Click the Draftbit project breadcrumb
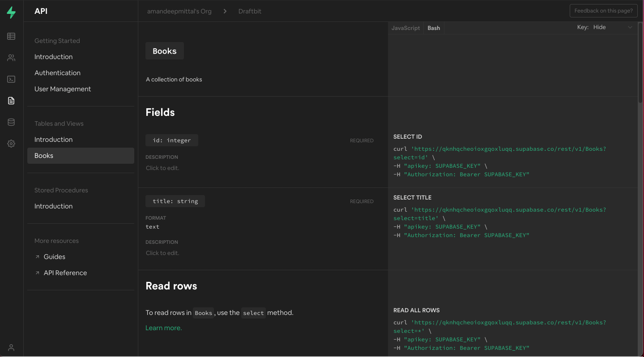This screenshot has height=357, width=644. pos(250,11)
